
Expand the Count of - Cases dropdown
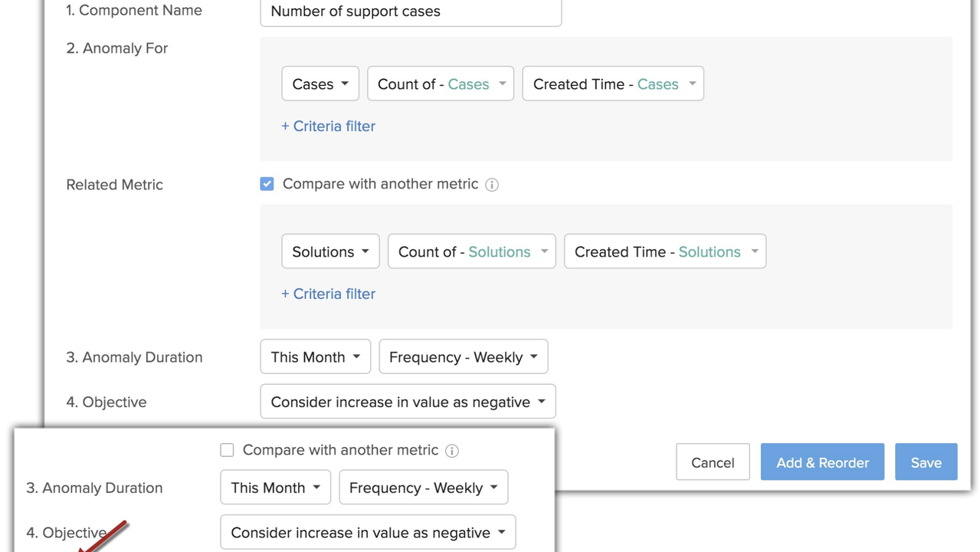441,84
